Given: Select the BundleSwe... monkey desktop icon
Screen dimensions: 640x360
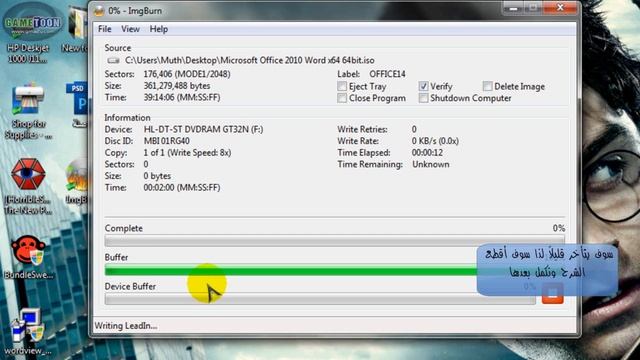Looking at the screenshot, I should (28, 257).
